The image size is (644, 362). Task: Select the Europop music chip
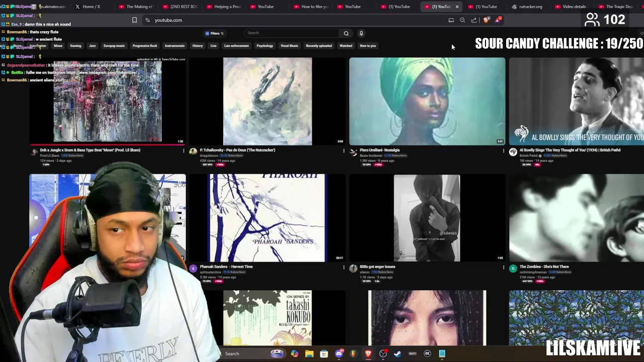tap(114, 46)
